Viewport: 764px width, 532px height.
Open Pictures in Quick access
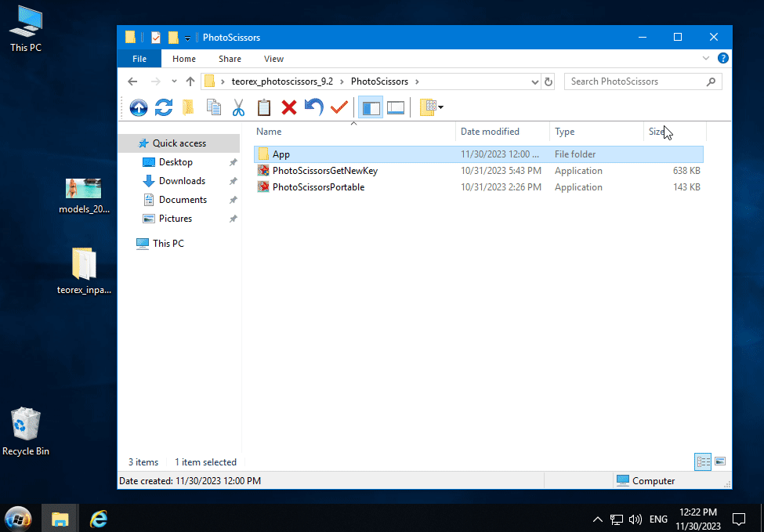(176, 219)
